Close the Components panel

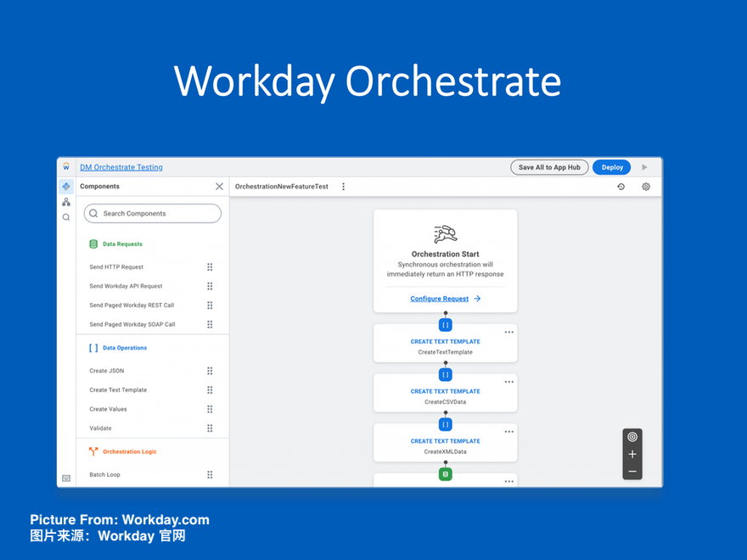pyautogui.click(x=219, y=186)
